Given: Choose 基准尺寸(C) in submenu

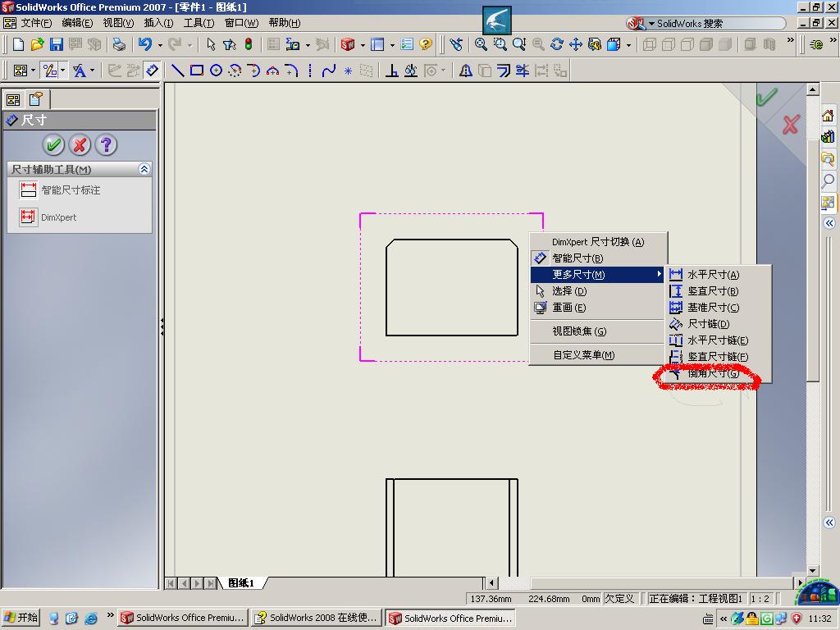Looking at the screenshot, I should 718,308.
